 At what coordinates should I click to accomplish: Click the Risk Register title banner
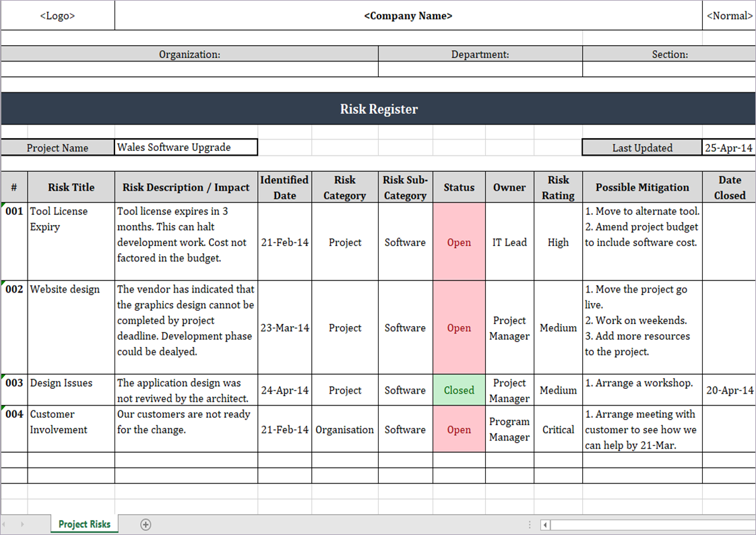[379, 108]
